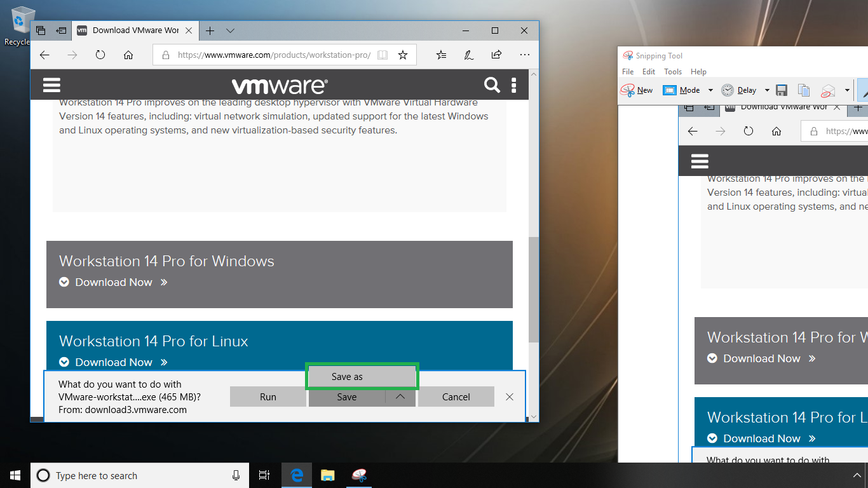Go to Edge home page icon
The width and height of the screenshot is (868, 488).
(x=128, y=55)
